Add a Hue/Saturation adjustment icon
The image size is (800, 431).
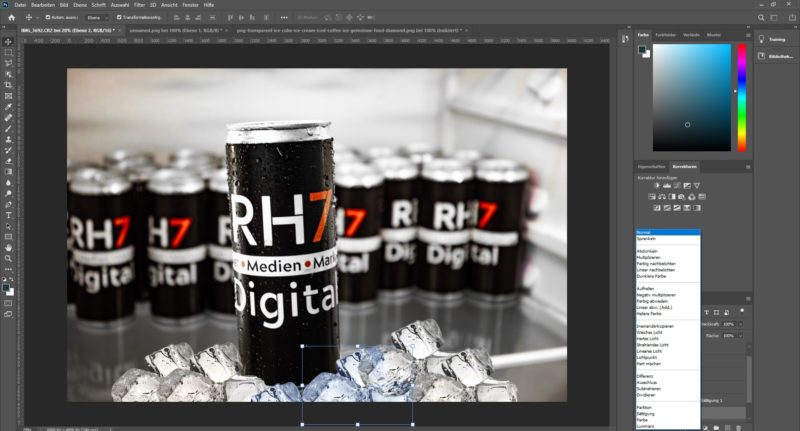click(652, 196)
